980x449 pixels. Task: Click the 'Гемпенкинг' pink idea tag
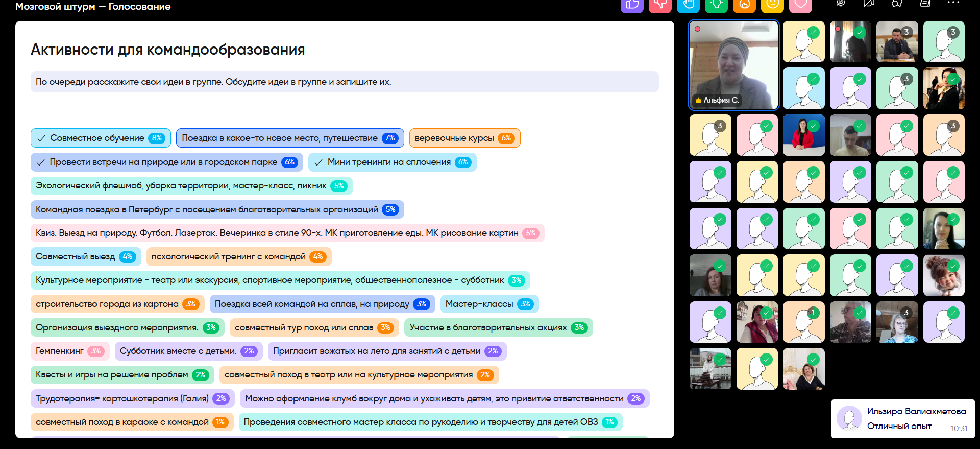click(x=70, y=351)
